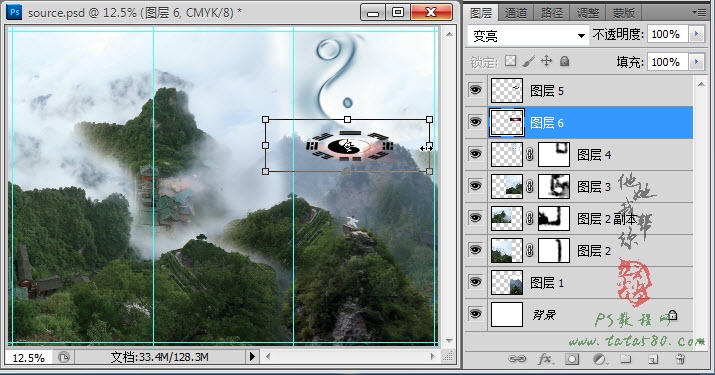Create a new layer with the page icon
The width and height of the screenshot is (715, 375).
[x=653, y=359]
